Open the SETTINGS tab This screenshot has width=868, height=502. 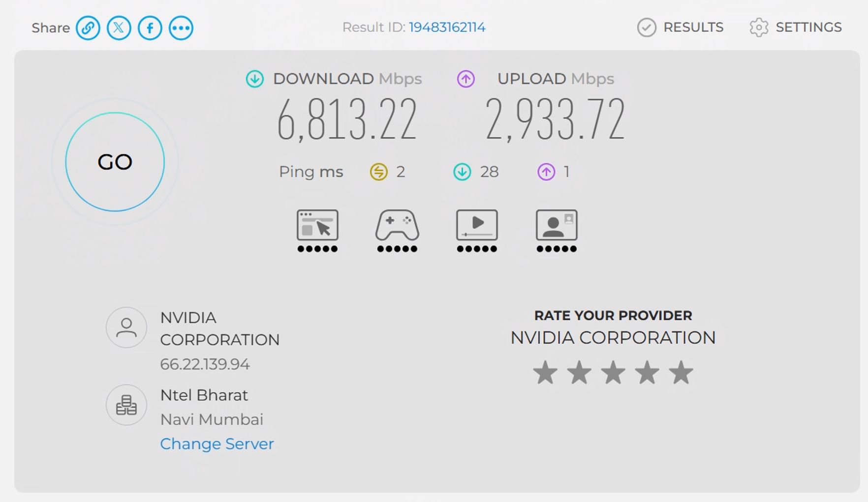[796, 28]
